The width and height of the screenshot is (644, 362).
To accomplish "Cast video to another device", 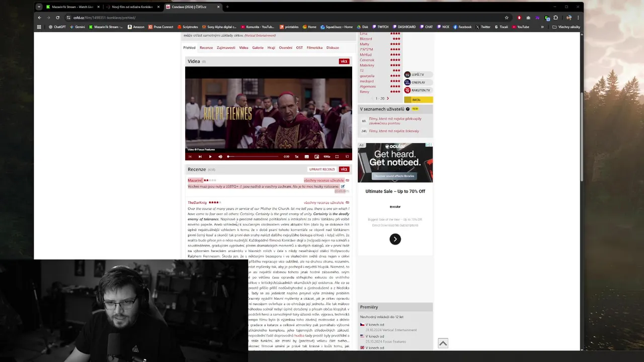I will tap(347, 156).
